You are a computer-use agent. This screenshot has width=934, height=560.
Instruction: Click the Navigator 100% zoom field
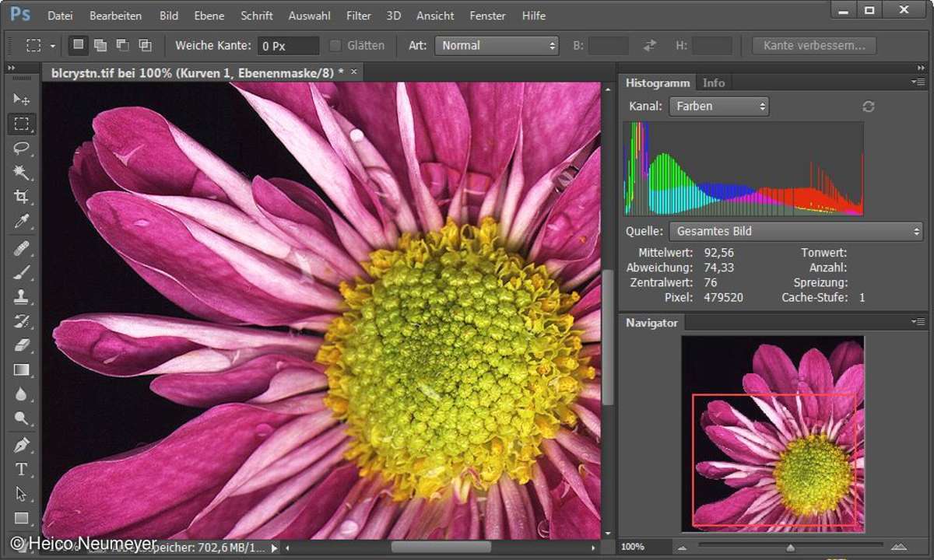pos(644,547)
